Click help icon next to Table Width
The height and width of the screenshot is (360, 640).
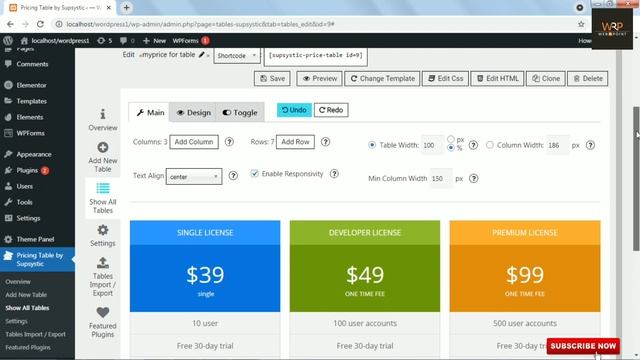(x=473, y=145)
